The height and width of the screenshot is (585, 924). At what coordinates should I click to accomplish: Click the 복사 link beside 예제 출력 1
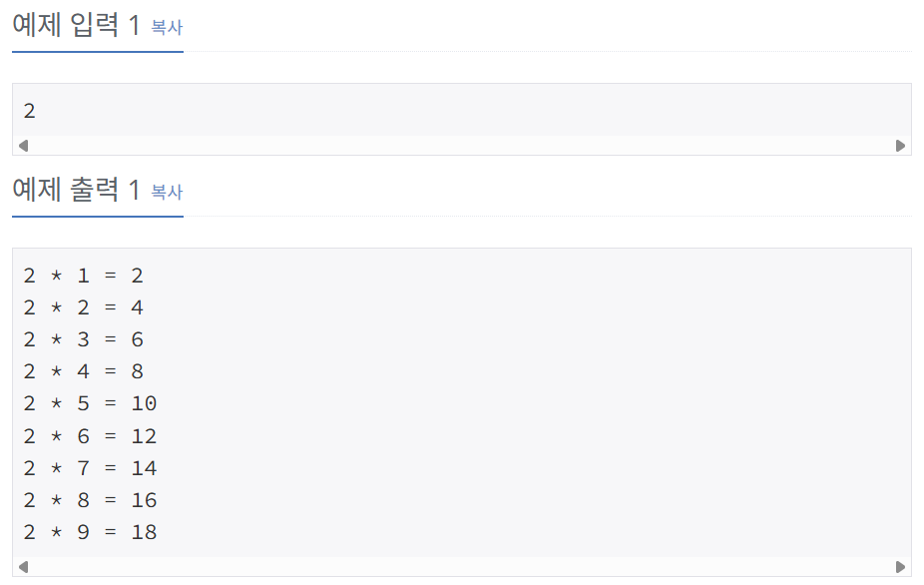[168, 192]
